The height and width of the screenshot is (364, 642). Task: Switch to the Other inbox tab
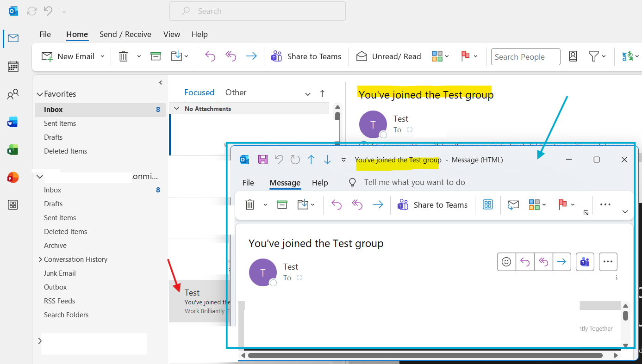pyautogui.click(x=236, y=93)
